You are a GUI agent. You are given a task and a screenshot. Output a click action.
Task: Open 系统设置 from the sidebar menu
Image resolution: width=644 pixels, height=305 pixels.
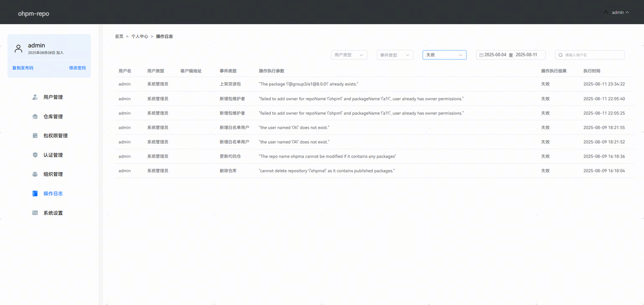53,213
